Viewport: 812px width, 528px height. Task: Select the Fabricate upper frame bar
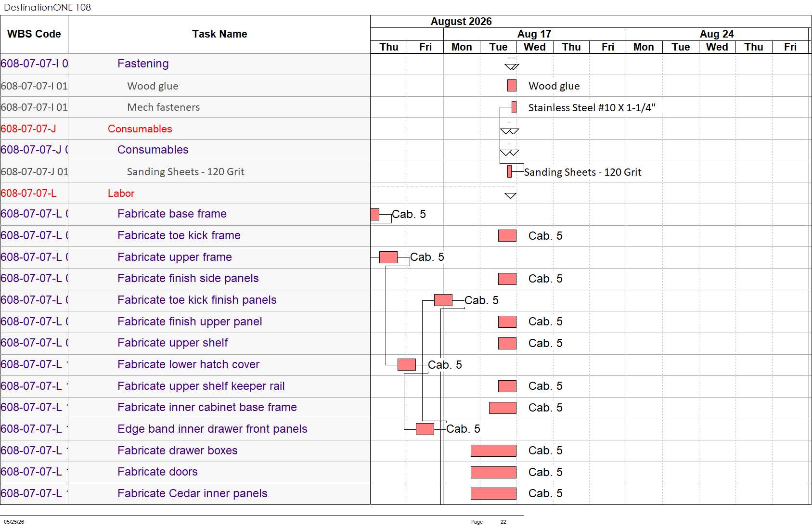coord(388,257)
